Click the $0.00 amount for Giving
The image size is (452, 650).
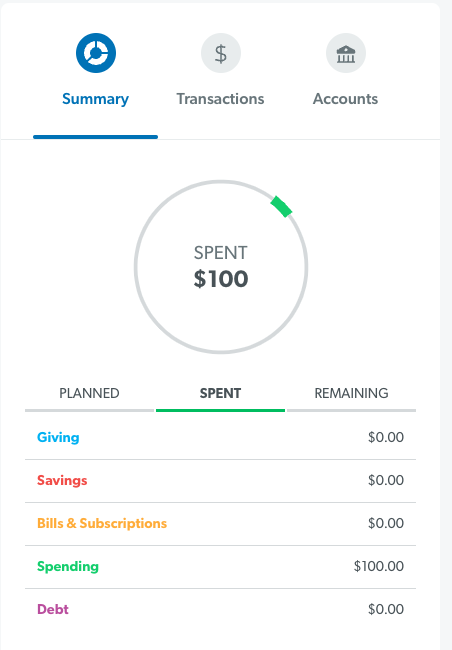click(386, 437)
